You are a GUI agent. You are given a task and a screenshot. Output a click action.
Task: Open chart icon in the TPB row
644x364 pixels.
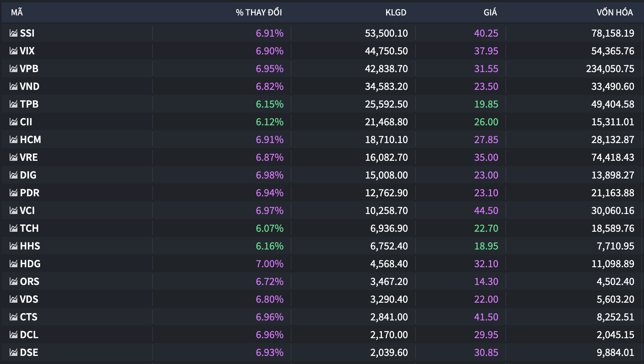[x=14, y=104]
